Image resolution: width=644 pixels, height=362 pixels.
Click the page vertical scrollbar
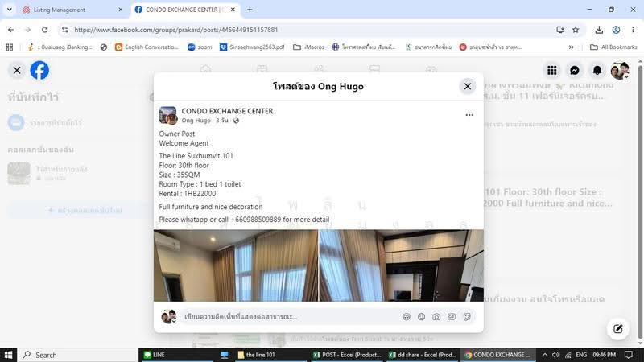[x=640, y=202]
